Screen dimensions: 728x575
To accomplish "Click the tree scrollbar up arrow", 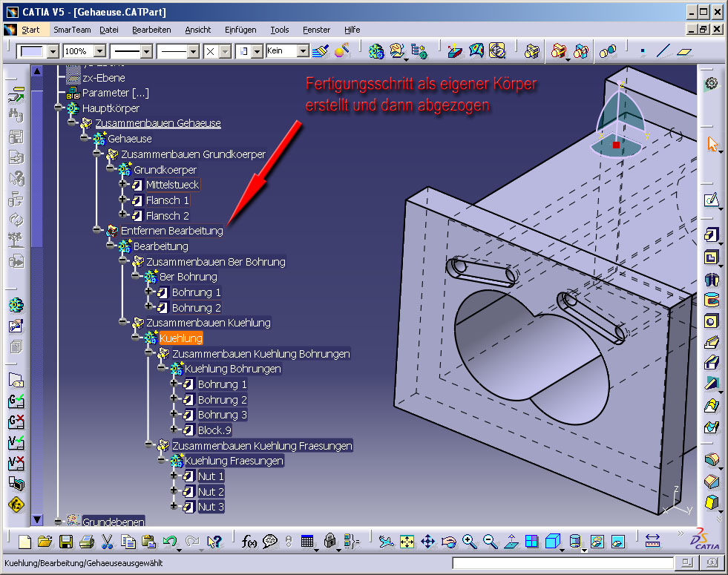I will (x=37, y=71).
